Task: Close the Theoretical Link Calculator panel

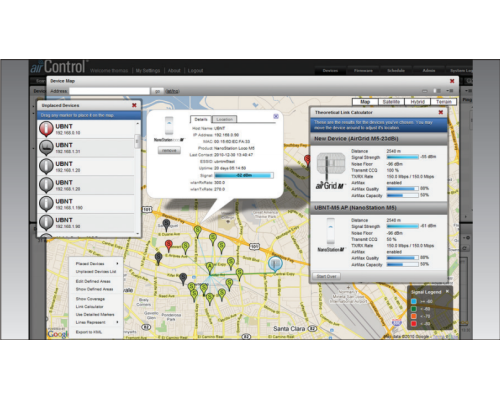Action: (x=441, y=112)
